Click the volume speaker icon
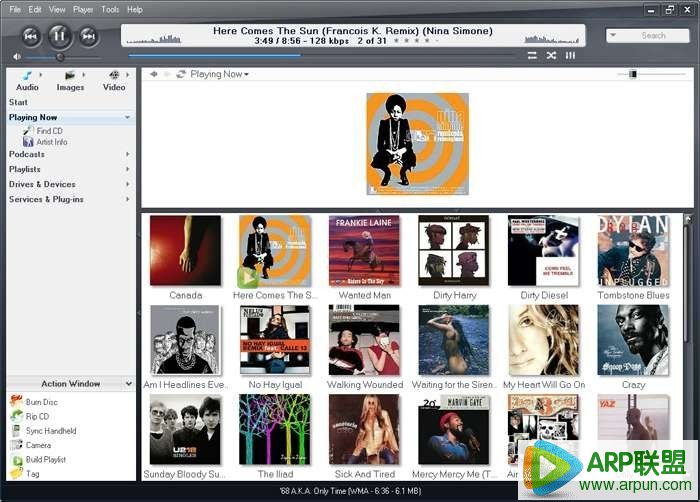Screen dimensions: 700x502 tap(17, 57)
